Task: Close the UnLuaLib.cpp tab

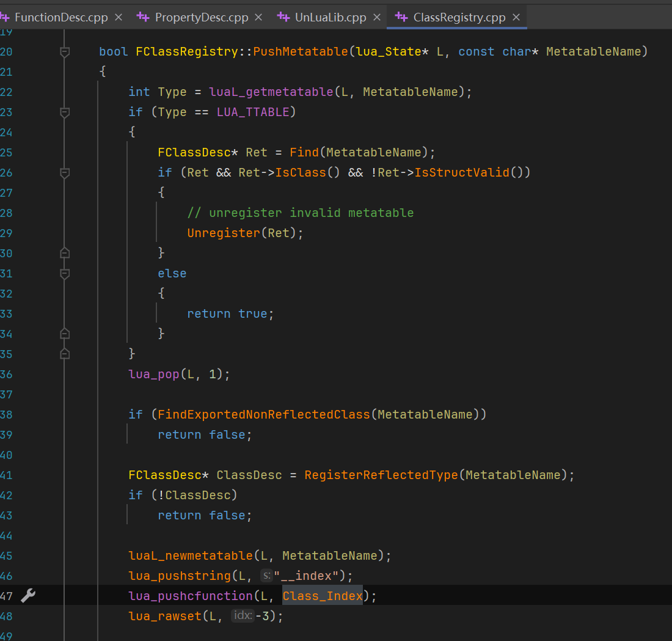Action: (376, 17)
